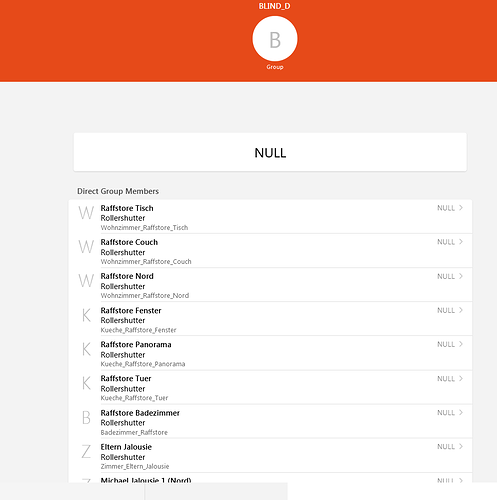497x500 pixels.
Task: Click the W icon beside Raffstore Tisch
Action: click(x=86, y=212)
